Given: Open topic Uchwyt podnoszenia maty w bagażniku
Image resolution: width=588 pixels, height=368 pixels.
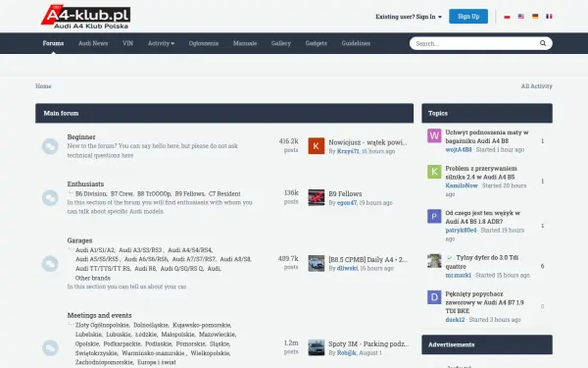Looking at the screenshot, I should [487, 136].
